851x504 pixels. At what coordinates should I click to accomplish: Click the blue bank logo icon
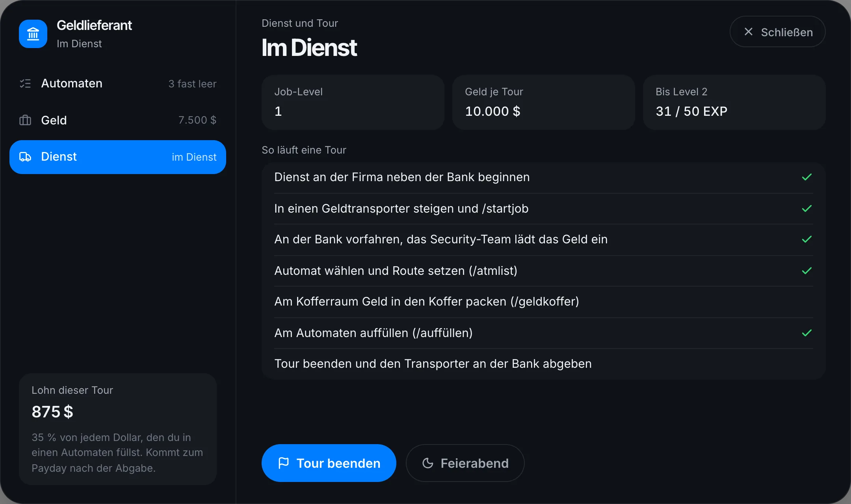(x=33, y=34)
